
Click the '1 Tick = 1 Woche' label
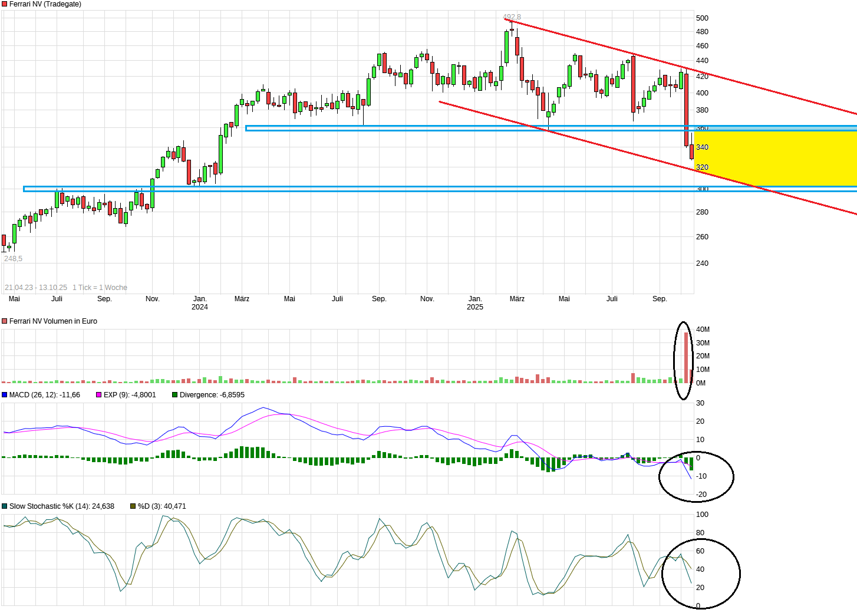(x=100, y=288)
